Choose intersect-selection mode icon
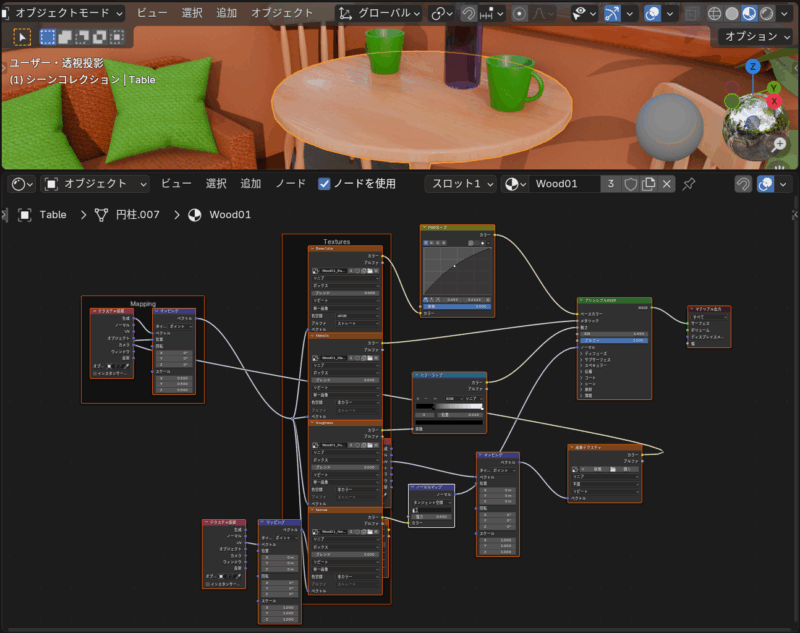Viewport: 800px width, 633px height. point(117,36)
